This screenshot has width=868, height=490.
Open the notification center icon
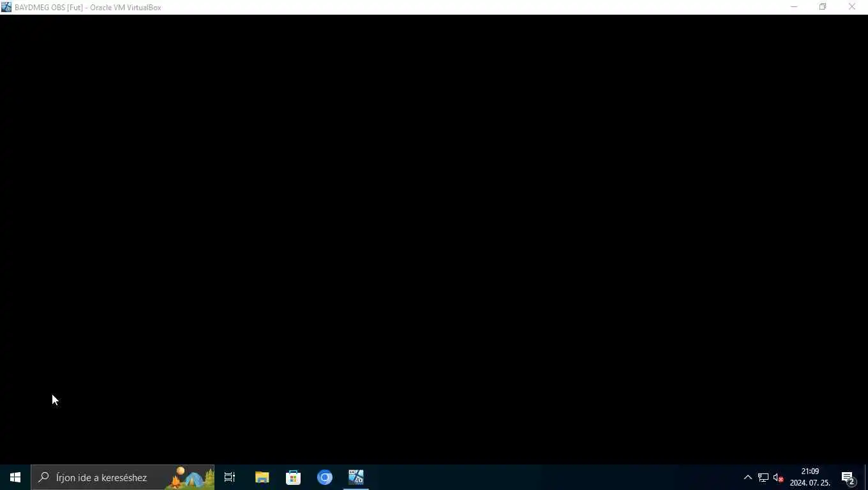click(x=848, y=477)
